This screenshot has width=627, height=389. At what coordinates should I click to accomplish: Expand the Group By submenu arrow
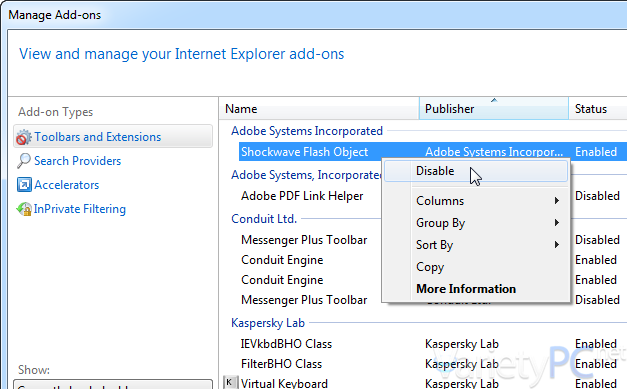coord(557,223)
